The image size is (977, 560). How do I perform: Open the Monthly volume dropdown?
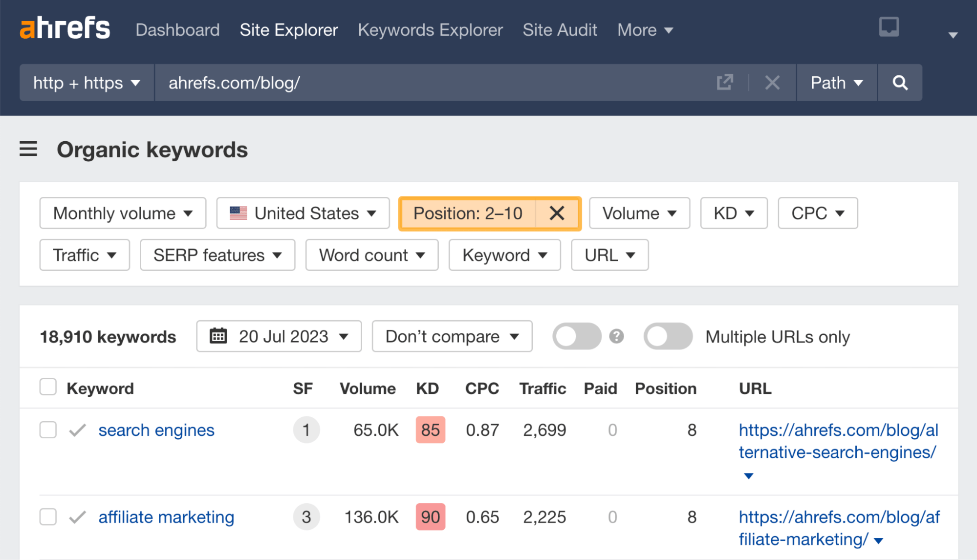122,213
